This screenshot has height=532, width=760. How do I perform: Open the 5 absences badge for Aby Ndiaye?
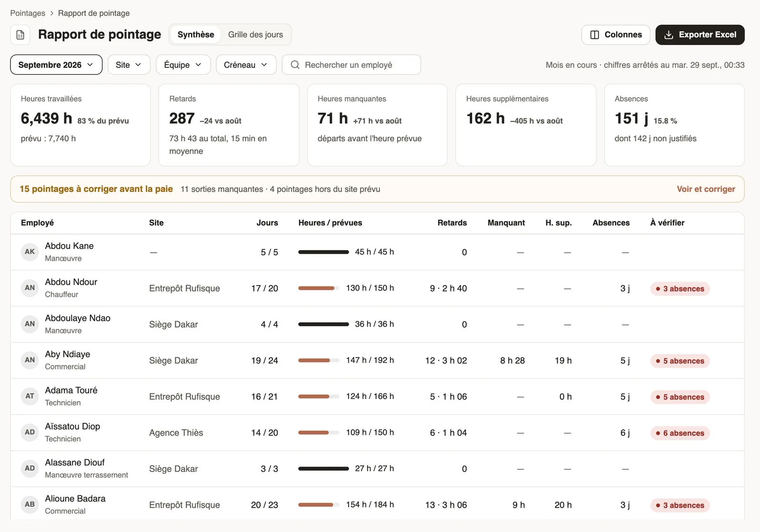click(x=680, y=361)
